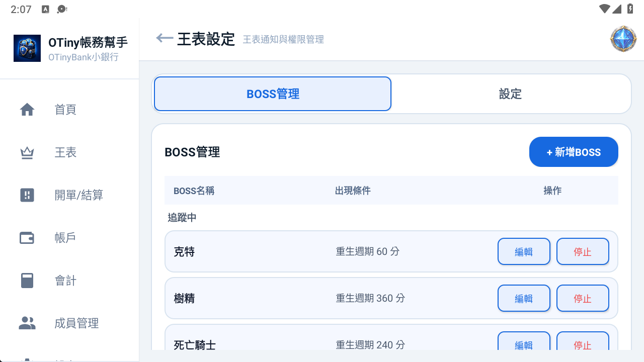Open the home icon for 首頁
This screenshot has width=644, height=362.
[x=27, y=110]
